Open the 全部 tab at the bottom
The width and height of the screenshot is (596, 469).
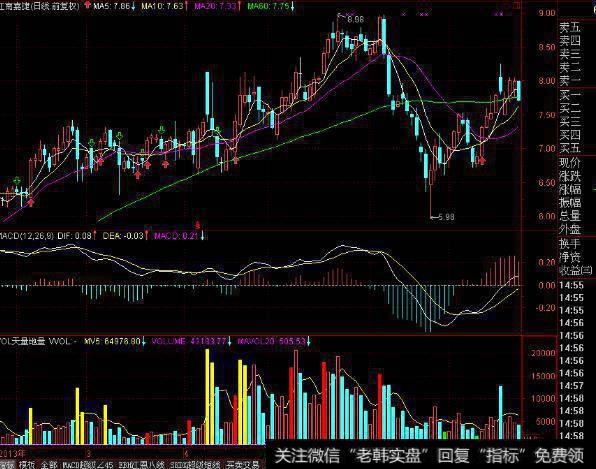click(x=49, y=465)
